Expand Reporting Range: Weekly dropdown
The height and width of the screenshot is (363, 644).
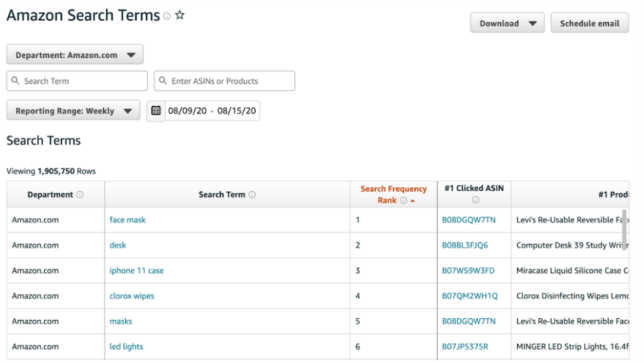(x=73, y=110)
